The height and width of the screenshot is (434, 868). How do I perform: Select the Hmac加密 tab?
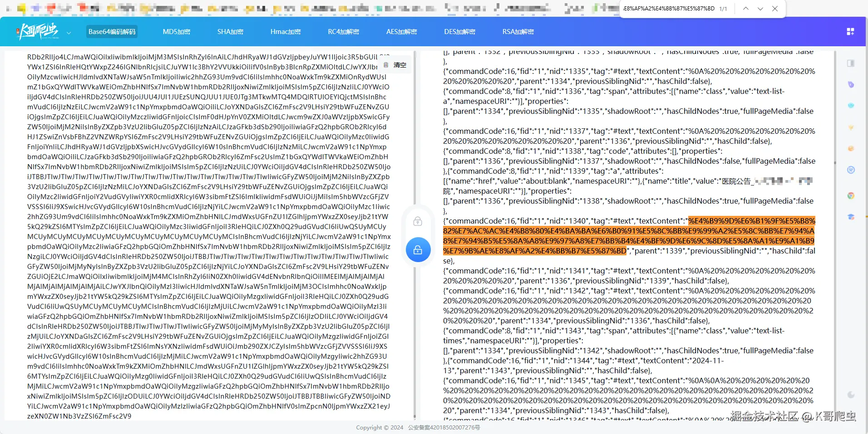286,32
